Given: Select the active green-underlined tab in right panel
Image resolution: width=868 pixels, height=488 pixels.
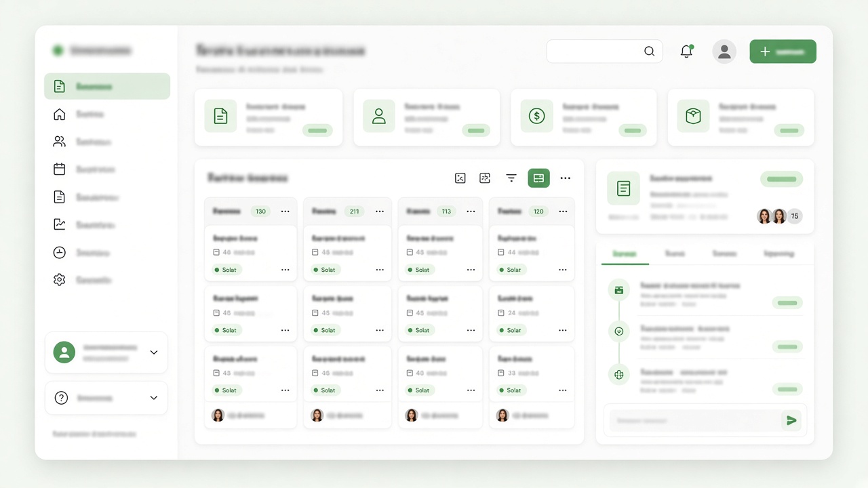Looking at the screenshot, I should point(625,253).
